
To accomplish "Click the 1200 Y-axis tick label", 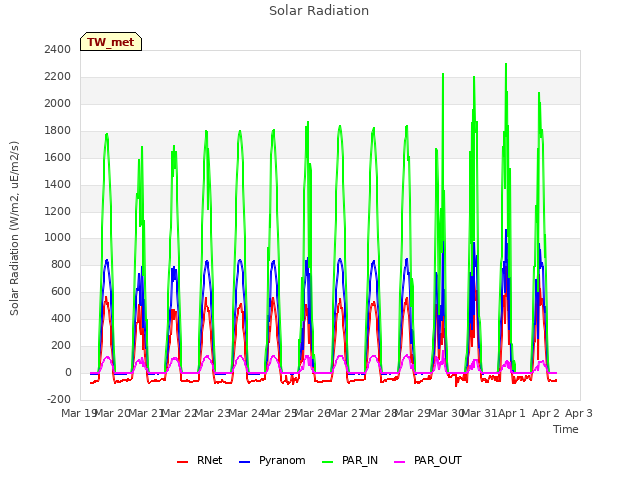I will pyautogui.click(x=58, y=211).
